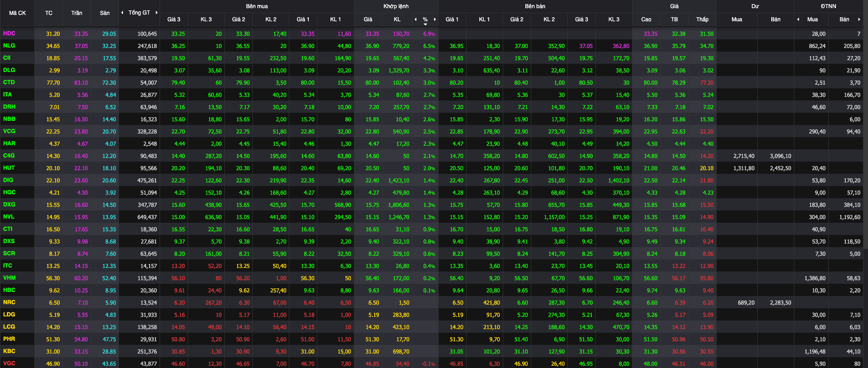The image size is (868, 368).
Task: Open the NRC stock symbol
Action: pyautogui.click(x=9, y=302)
